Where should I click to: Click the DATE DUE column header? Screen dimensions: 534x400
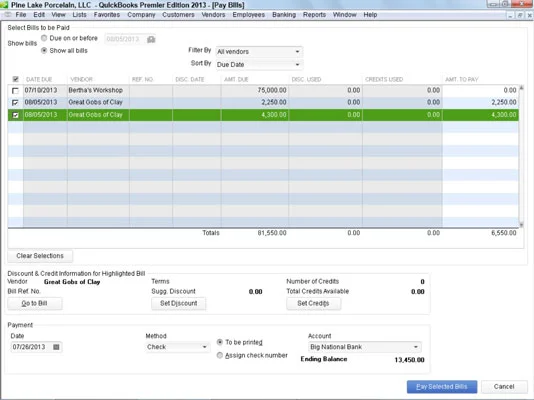pos(39,80)
